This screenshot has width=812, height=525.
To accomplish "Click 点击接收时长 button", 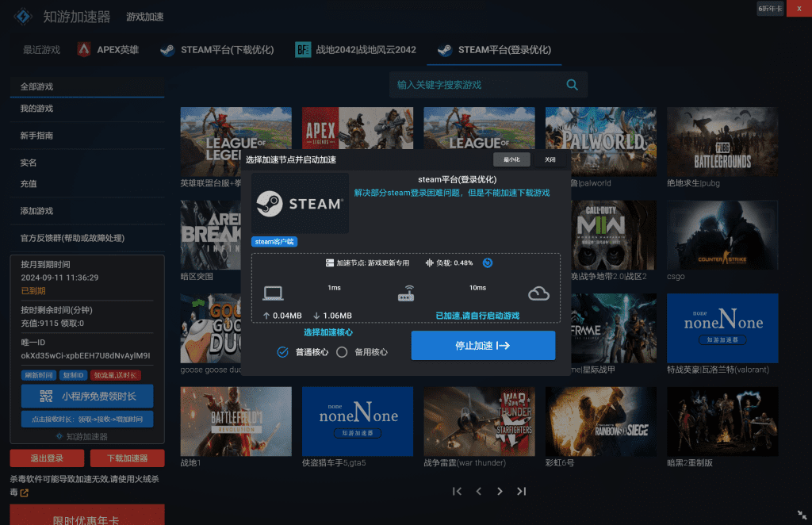I will tap(87, 419).
